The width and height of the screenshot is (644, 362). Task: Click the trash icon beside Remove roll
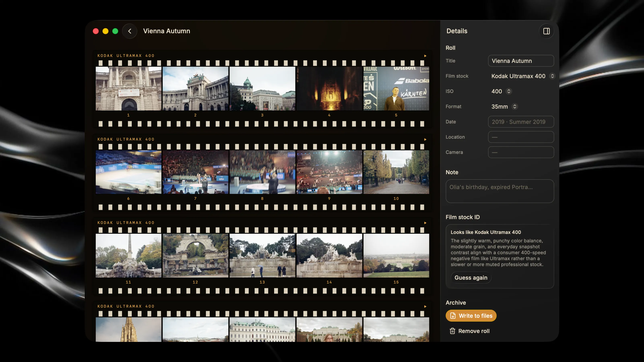pyautogui.click(x=452, y=331)
